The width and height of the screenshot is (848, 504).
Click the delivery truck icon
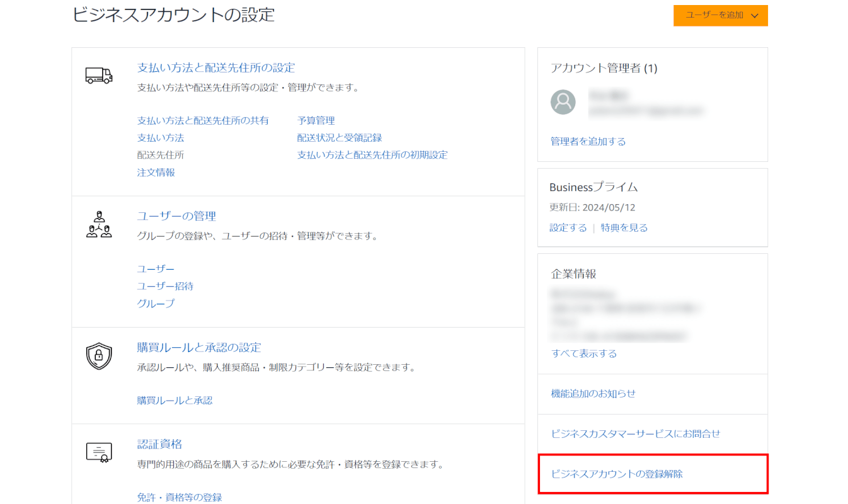point(99,76)
